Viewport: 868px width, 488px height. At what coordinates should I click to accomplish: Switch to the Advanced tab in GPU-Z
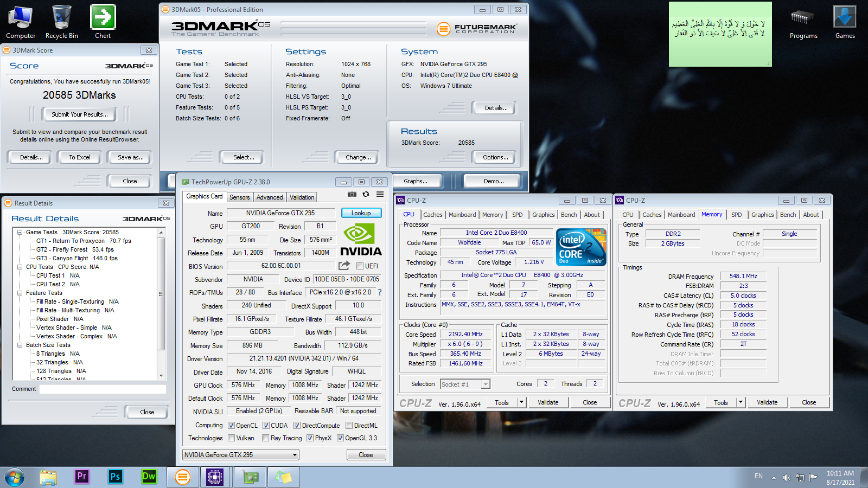[x=270, y=197]
